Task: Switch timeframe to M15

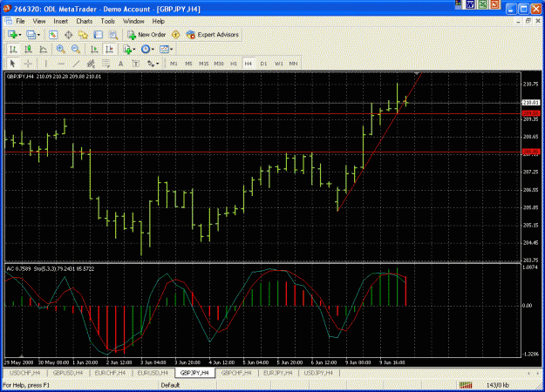Action: pyautogui.click(x=203, y=64)
